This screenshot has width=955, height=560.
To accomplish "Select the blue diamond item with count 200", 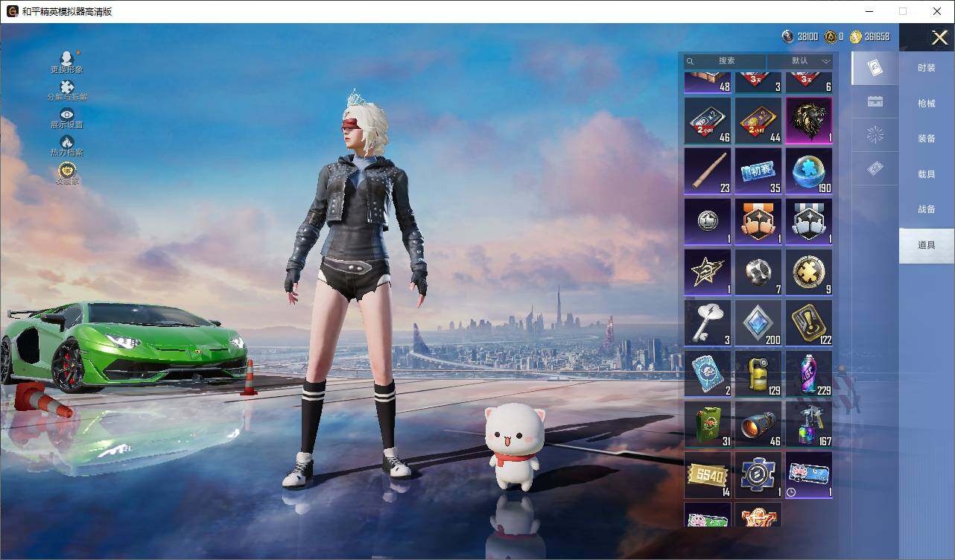I will pyautogui.click(x=758, y=323).
